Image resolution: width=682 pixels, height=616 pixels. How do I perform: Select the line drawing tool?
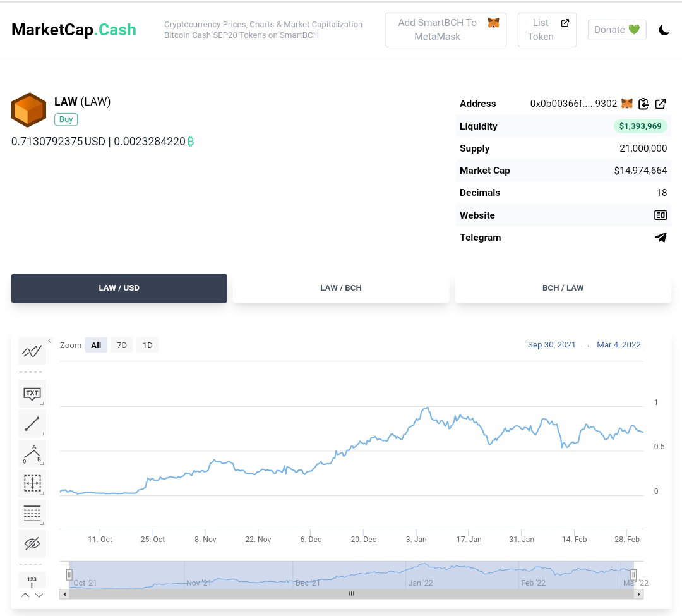coord(32,423)
